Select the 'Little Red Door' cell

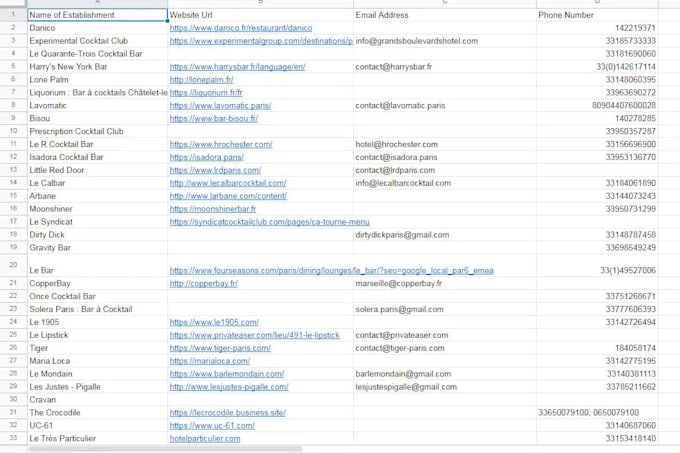point(98,170)
